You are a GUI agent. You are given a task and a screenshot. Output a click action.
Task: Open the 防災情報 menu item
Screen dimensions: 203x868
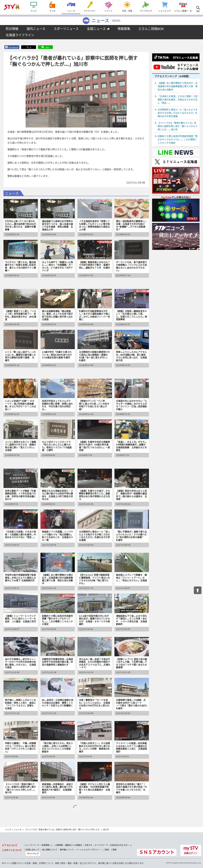12,29
